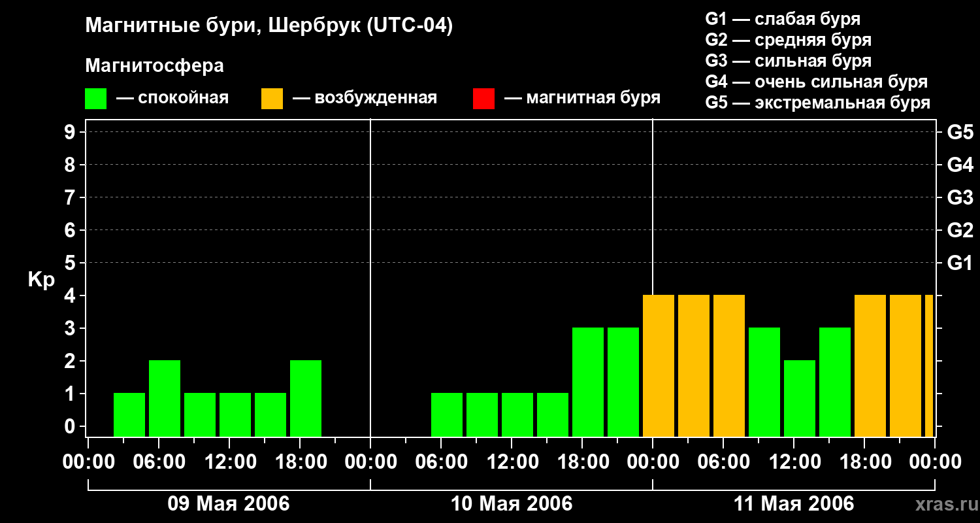980x523 pixels.
Task: Click the '09 Мая 2006' date label
Action: (x=229, y=504)
